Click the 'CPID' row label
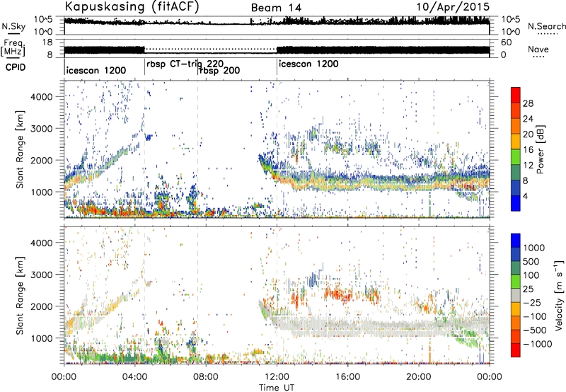 [x=16, y=67]
